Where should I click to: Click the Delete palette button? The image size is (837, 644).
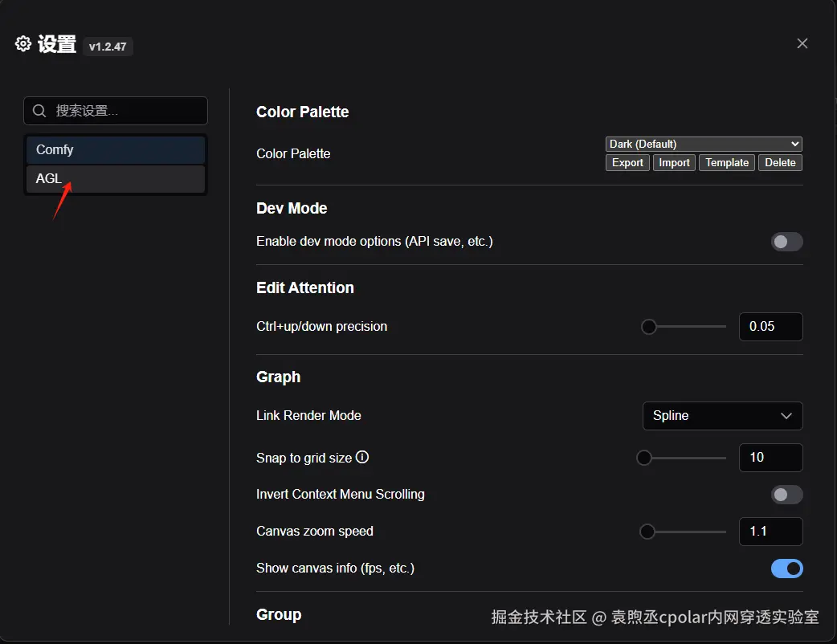click(x=780, y=163)
